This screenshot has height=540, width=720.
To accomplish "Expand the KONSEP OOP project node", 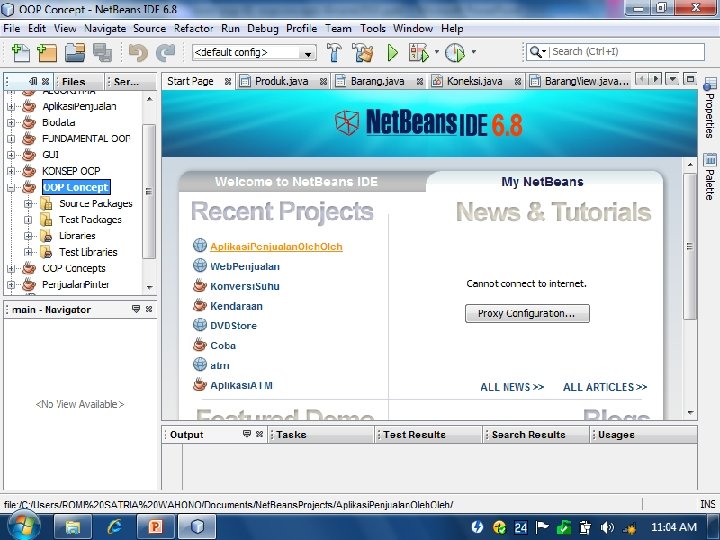I will coord(11,171).
